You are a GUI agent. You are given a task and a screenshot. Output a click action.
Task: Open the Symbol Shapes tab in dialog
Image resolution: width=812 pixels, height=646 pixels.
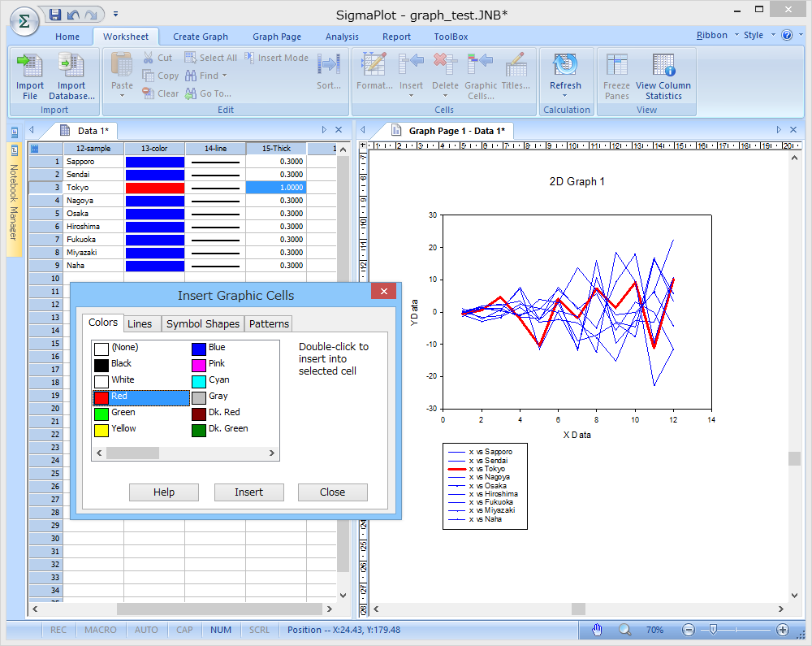pos(203,323)
